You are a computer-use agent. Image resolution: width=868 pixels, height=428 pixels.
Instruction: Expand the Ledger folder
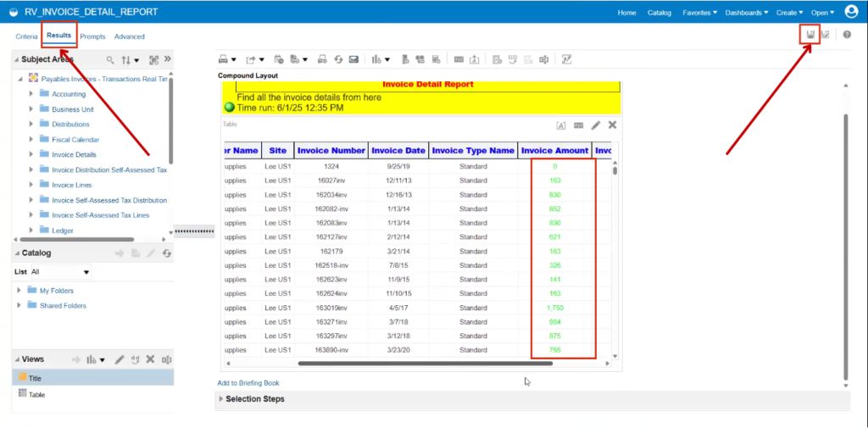pos(31,230)
